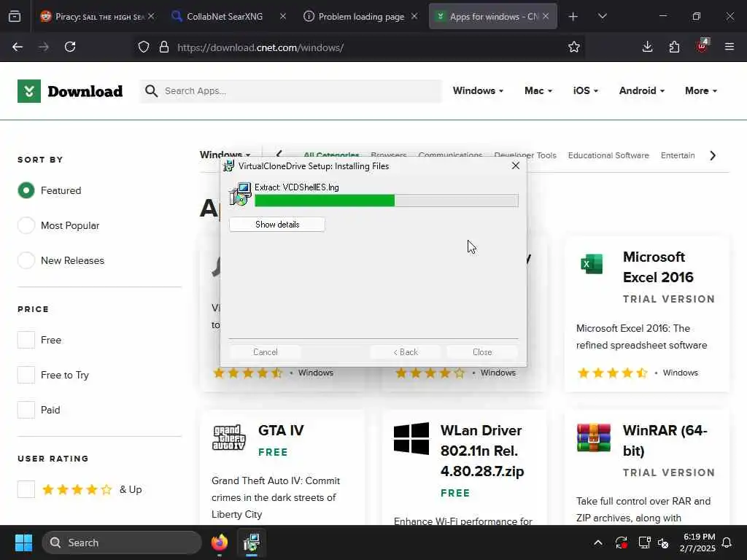This screenshot has height=560, width=747.
Task: Open the clock and date in taskbar
Action: [x=697, y=542]
